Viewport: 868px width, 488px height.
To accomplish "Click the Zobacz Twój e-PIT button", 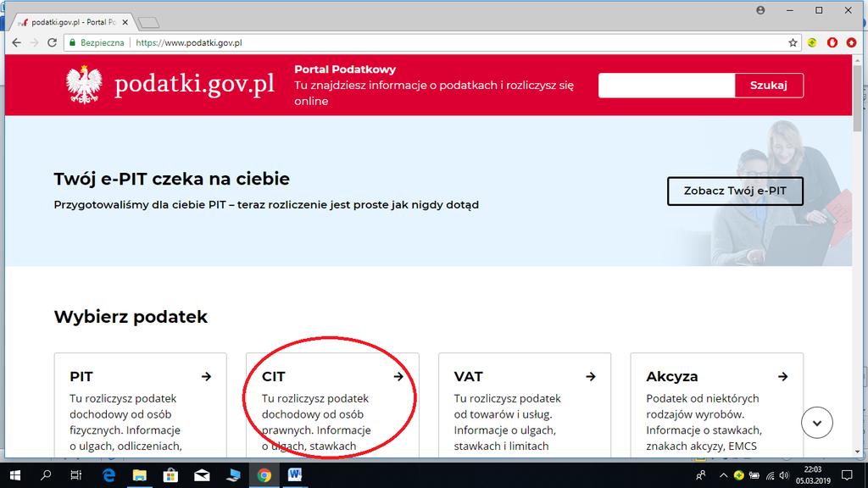I will click(x=735, y=191).
